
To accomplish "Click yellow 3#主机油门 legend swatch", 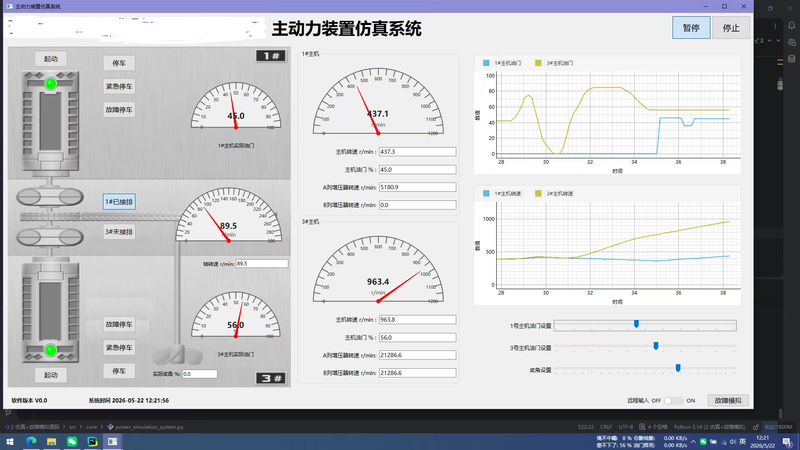I will point(538,63).
